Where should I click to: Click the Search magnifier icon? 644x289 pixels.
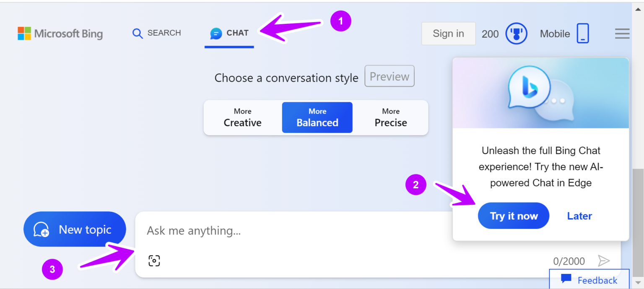coord(138,33)
